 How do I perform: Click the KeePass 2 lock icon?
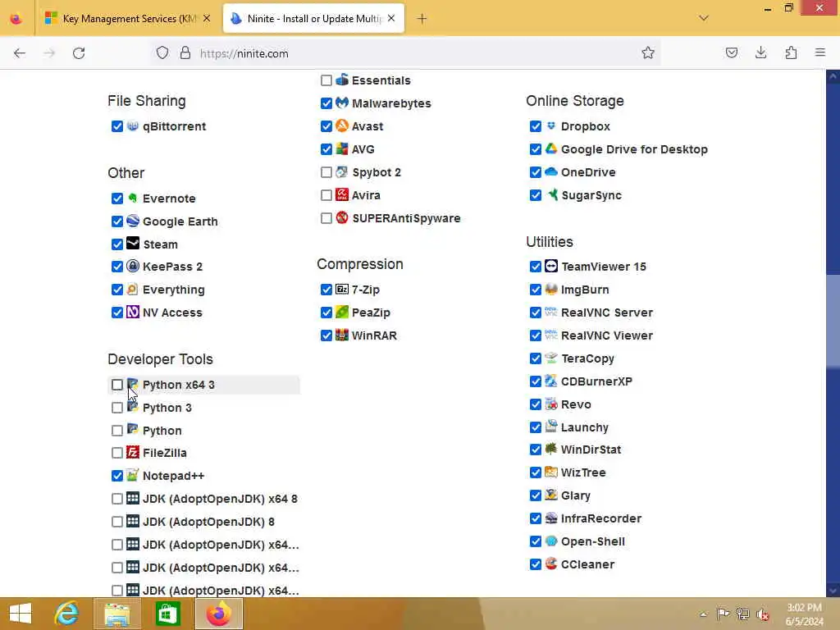(133, 267)
